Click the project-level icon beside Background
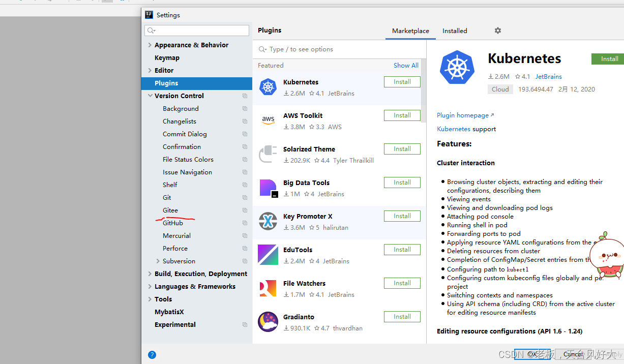Viewport: 624px width, 364px height. [x=245, y=109]
